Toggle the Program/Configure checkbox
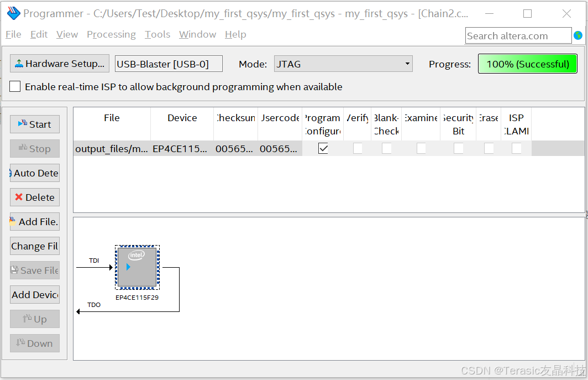Image resolution: width=588 pixels, height=380 pixels. (x=323, y=148)
